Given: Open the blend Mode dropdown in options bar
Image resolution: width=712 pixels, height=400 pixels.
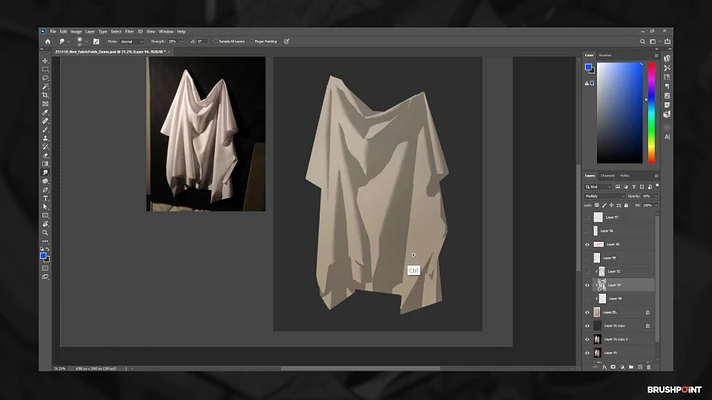Looking at the screenshot, I should coord(133,41).
